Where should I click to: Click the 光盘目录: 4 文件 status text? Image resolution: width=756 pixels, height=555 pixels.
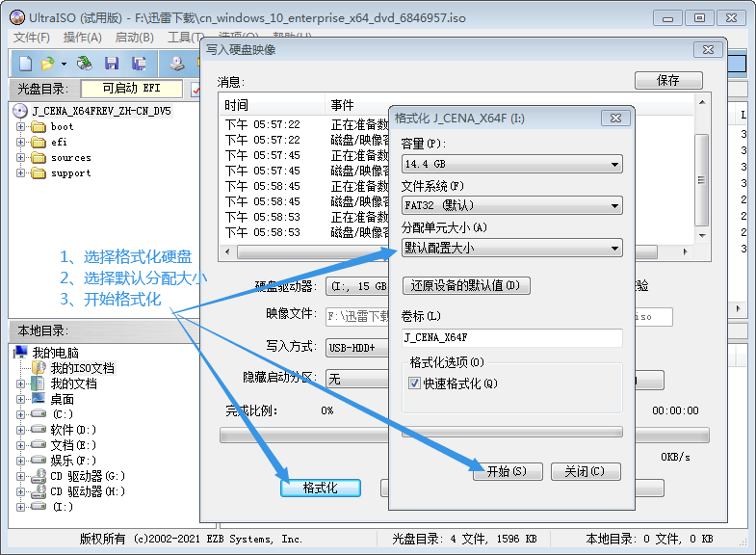(x=464, y=539)
